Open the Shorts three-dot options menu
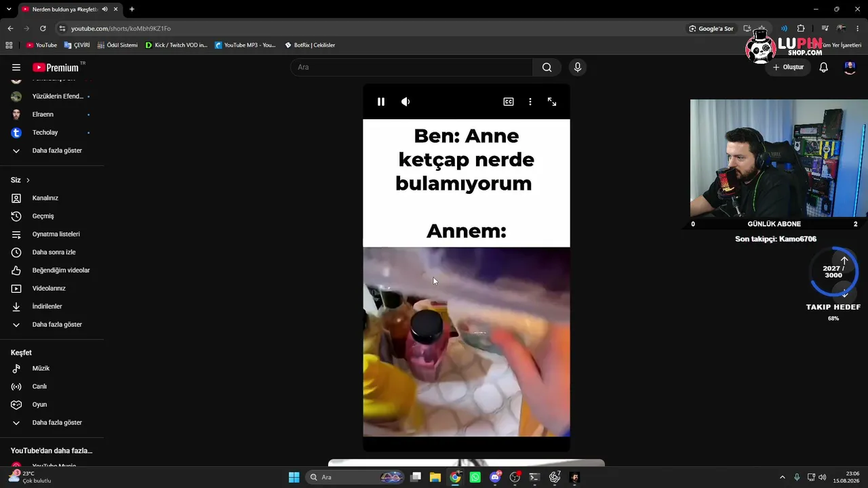This screenshot has height=488, width=868. click(530, 102)
